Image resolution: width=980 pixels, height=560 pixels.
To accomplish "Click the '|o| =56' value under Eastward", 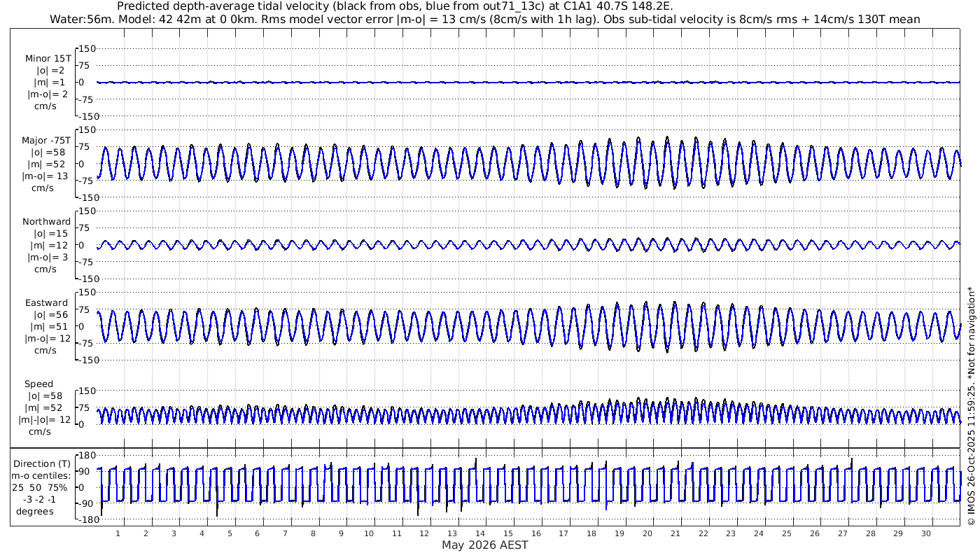I will click(x=46, y=314).
